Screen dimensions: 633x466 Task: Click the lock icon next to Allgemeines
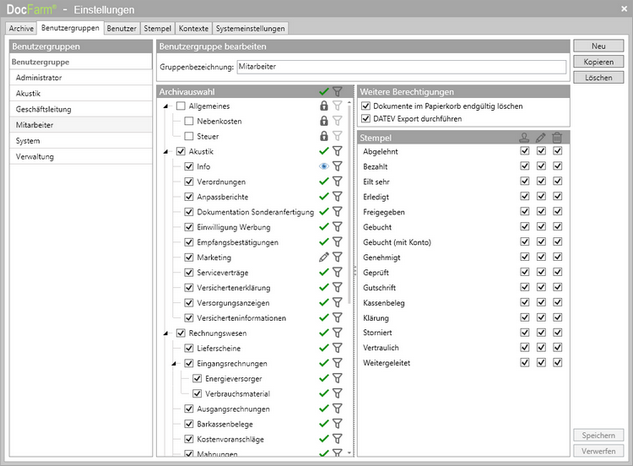click(x=323, y=106)
